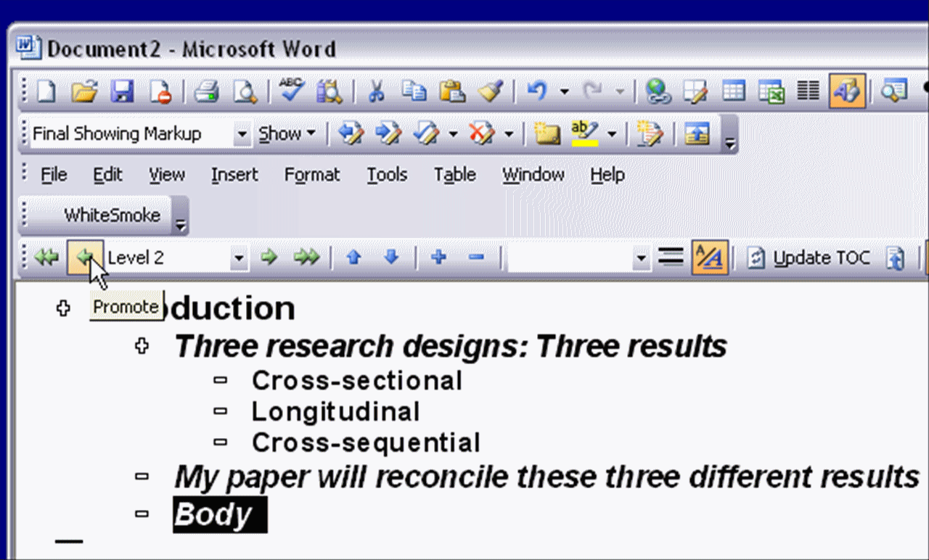This screenshot has height=560, width=929.
Task: Expand heading with plus button
Action: [438, 258]
